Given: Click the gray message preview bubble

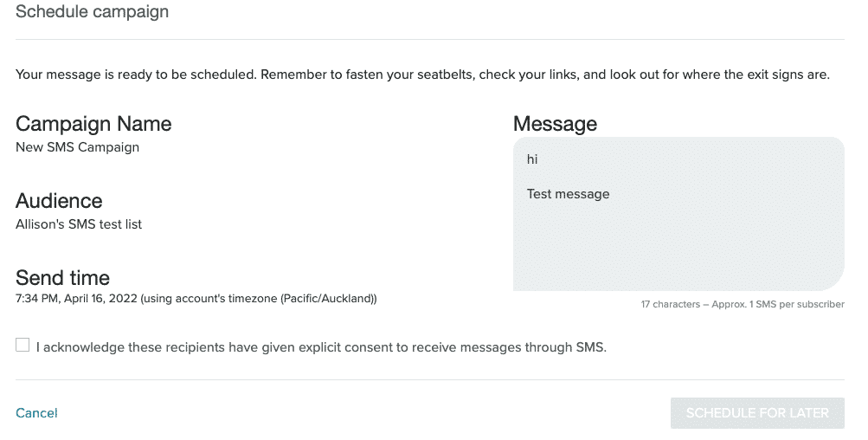Looking at the screenshot, I should click(678, 251).
